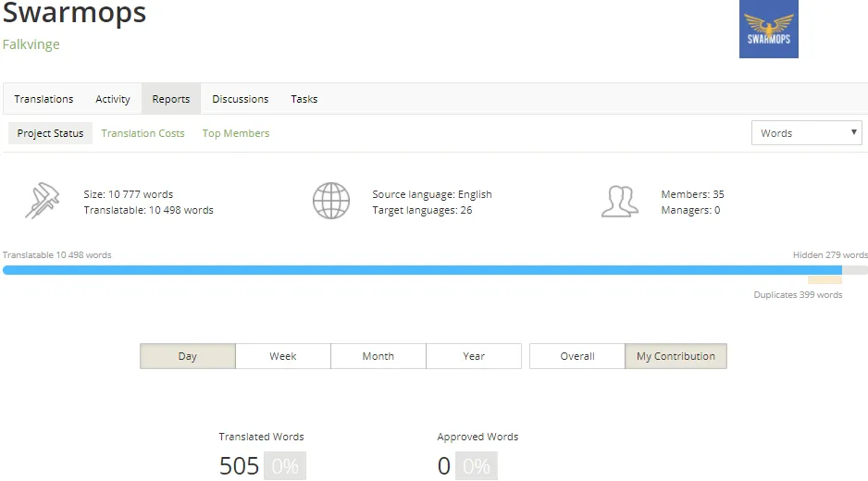Switch the period to Month
The width and height of the screenshot is (868, 481).
[x=378, y=356]
